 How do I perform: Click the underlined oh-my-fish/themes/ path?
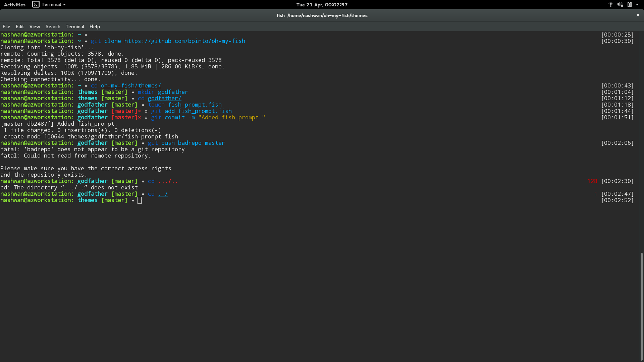[131, 85]
